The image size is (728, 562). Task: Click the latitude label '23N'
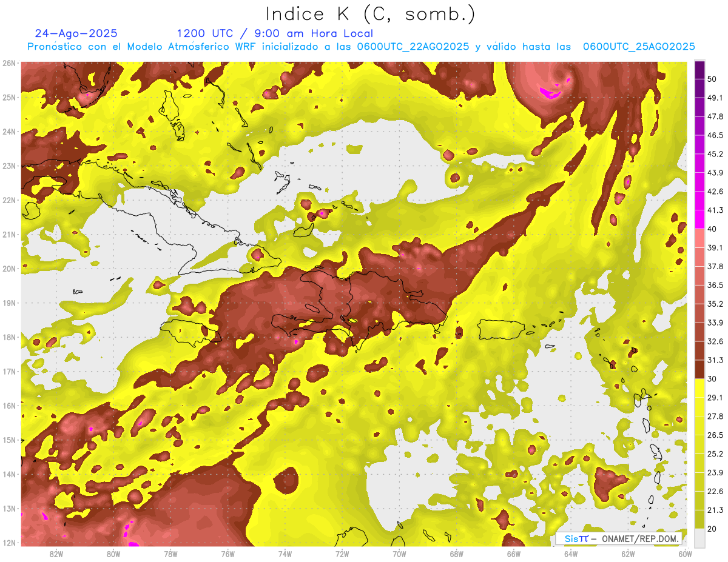(10, 166)
